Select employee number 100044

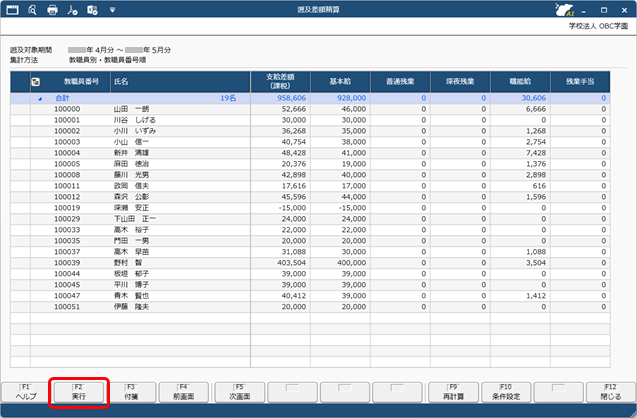click(67, 274)
